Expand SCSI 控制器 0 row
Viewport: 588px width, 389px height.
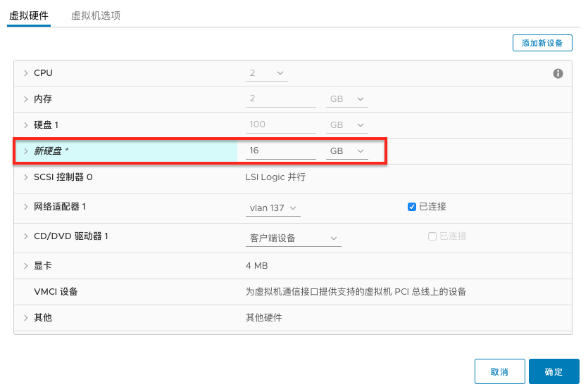tap(26, 177)
